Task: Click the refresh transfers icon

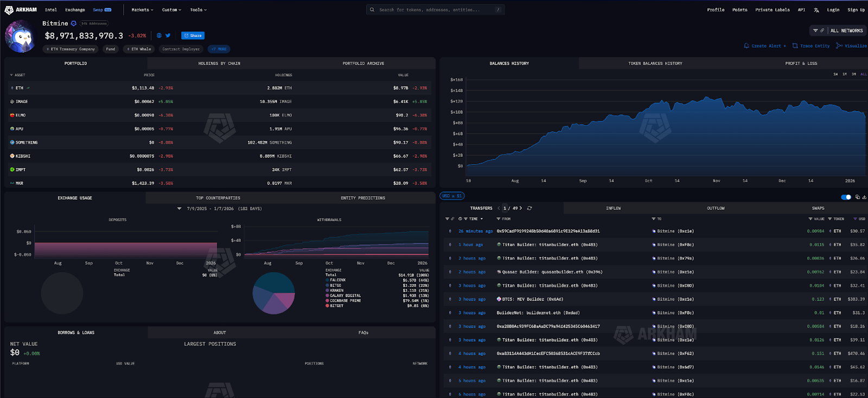Action: [x=529, y=208]
